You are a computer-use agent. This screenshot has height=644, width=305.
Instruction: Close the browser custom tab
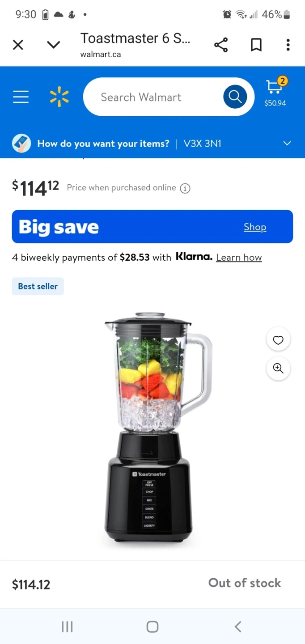click(x=18, y=45)
